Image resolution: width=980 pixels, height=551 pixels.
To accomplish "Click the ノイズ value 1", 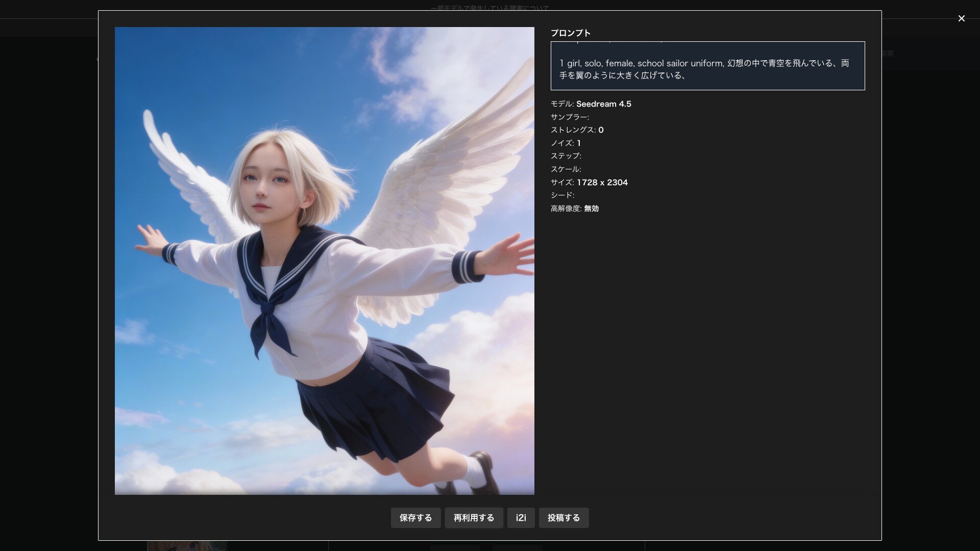I will [579, 143].
